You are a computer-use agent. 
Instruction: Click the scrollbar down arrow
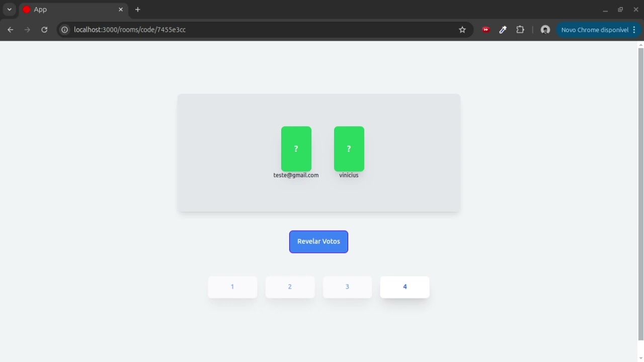coord(640,358)
